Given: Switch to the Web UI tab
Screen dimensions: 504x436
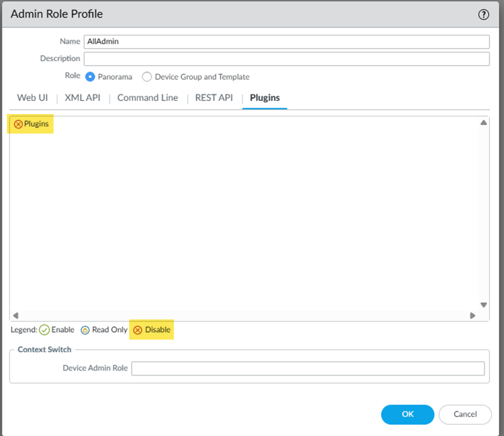Looking at the screenshot, I should click(x=32, y=98).
